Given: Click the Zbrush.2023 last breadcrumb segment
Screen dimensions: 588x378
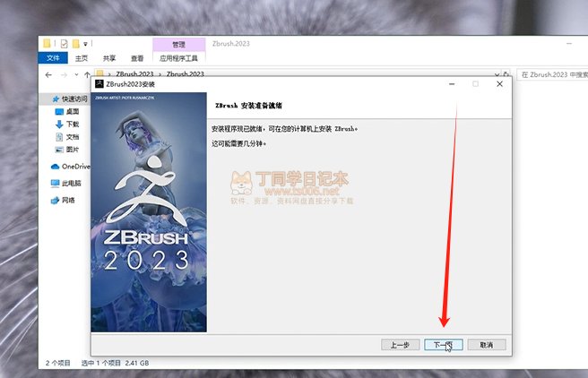Looking at the screenshot, I should click(x=186, y=73).
